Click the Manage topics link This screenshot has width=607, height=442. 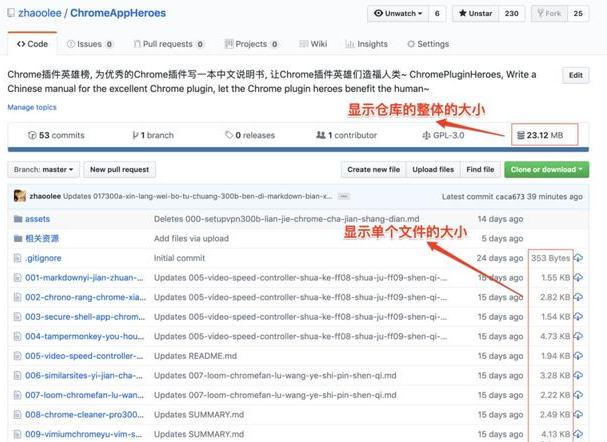click(32, 107)
